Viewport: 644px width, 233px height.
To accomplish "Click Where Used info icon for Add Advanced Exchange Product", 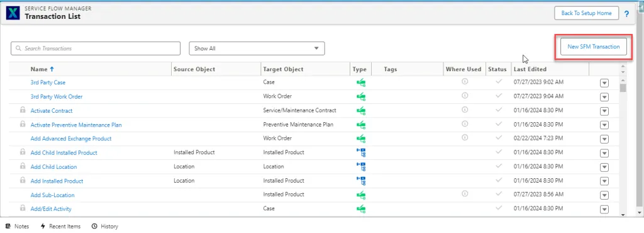I will click(x=465, y=137).
